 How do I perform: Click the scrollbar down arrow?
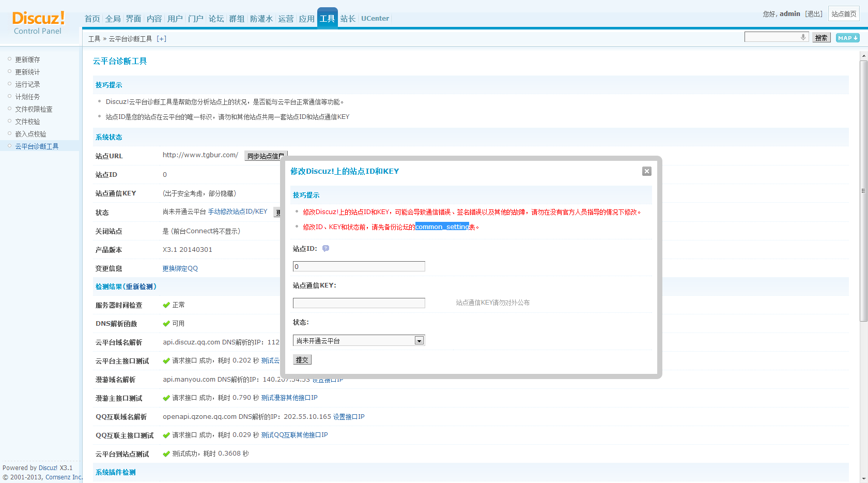tap(863, 478)
